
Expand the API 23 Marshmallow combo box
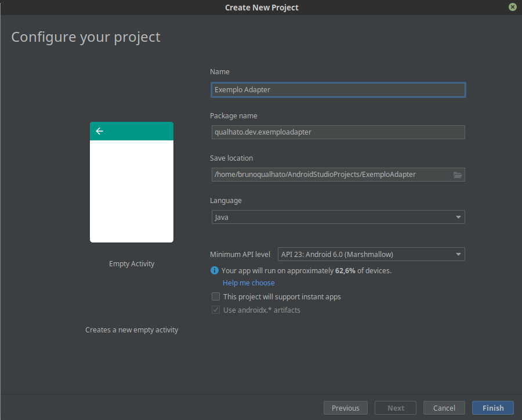point(370,254)
